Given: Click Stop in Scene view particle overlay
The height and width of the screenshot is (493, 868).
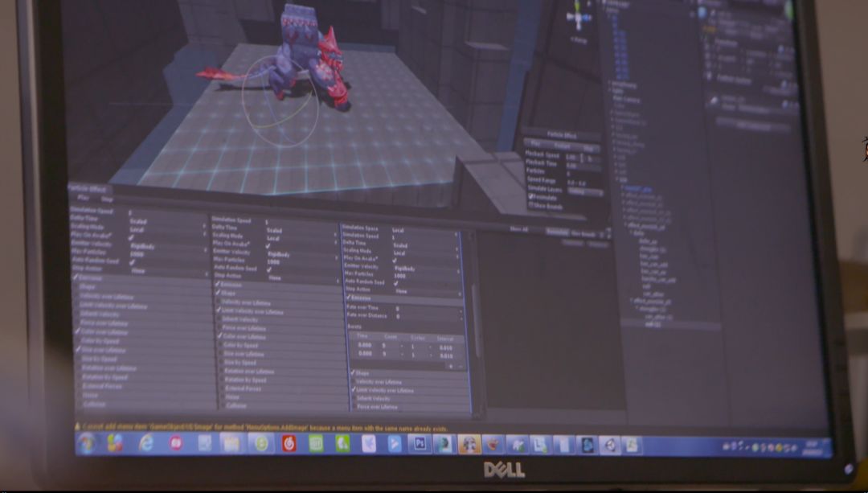Looking at the screenshot, I should point(588,149).
